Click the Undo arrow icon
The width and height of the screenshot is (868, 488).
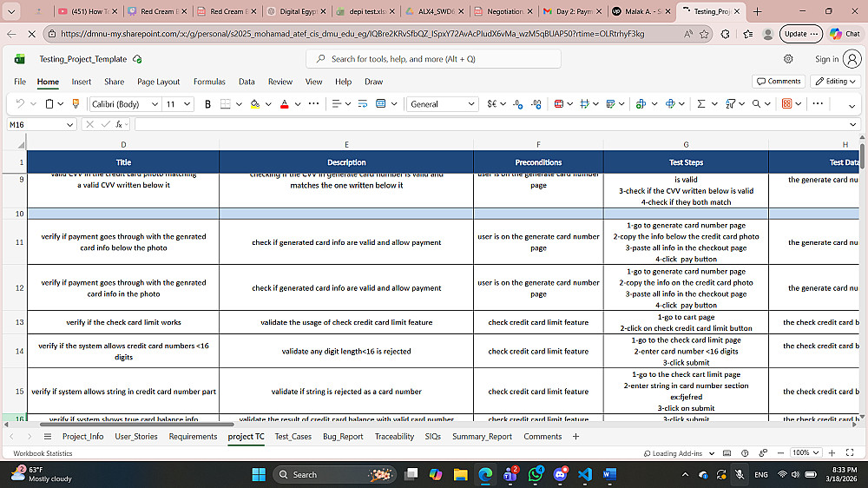(x=20, y=103)
